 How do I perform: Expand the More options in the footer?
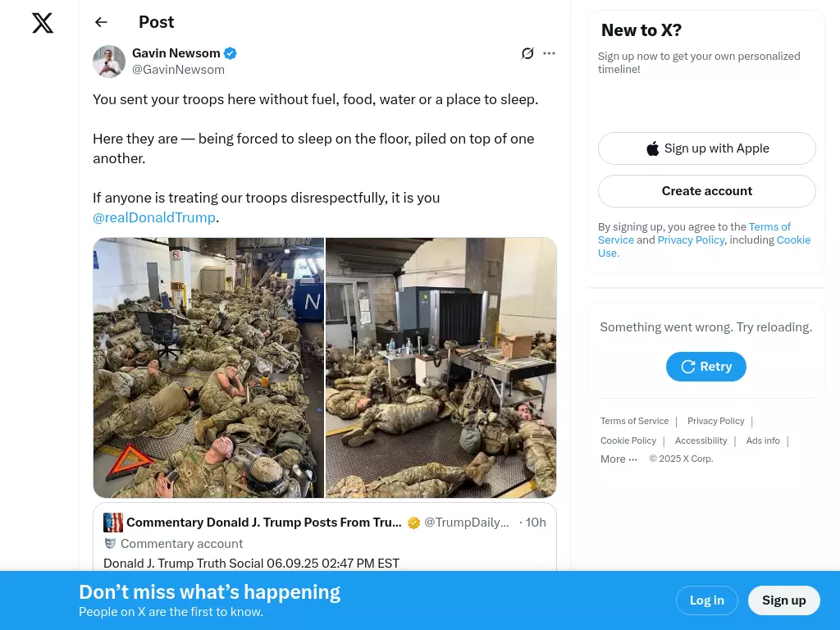[619, 459]
